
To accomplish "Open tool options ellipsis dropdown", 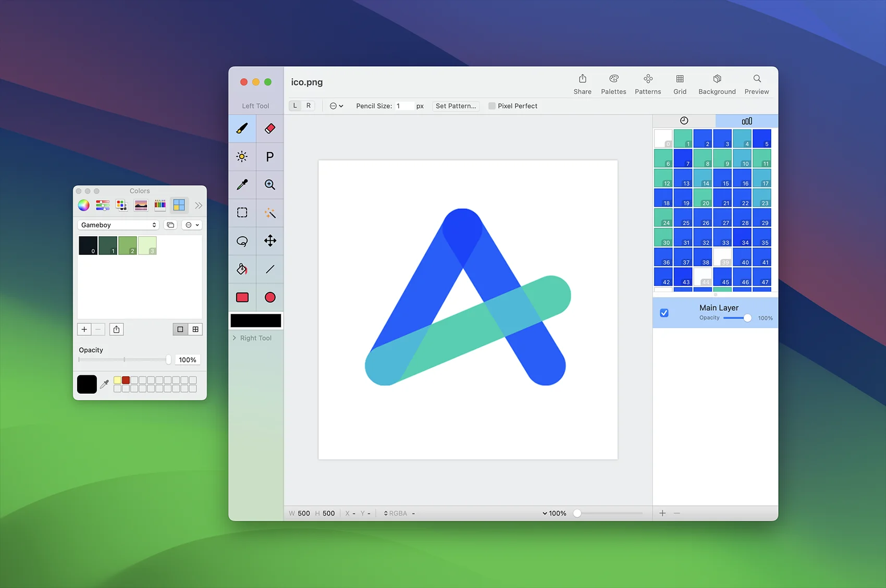I will [337, 106].
